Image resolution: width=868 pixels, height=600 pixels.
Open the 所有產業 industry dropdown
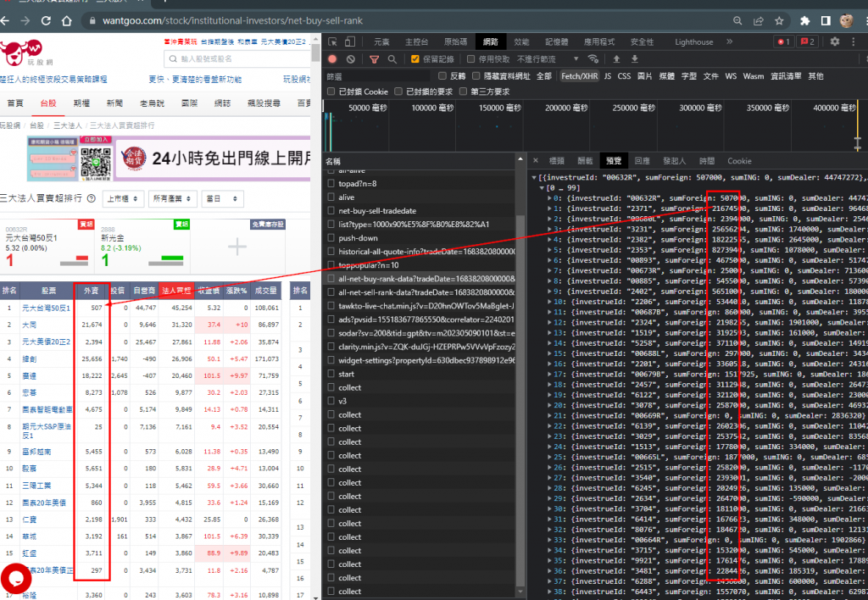172,198
